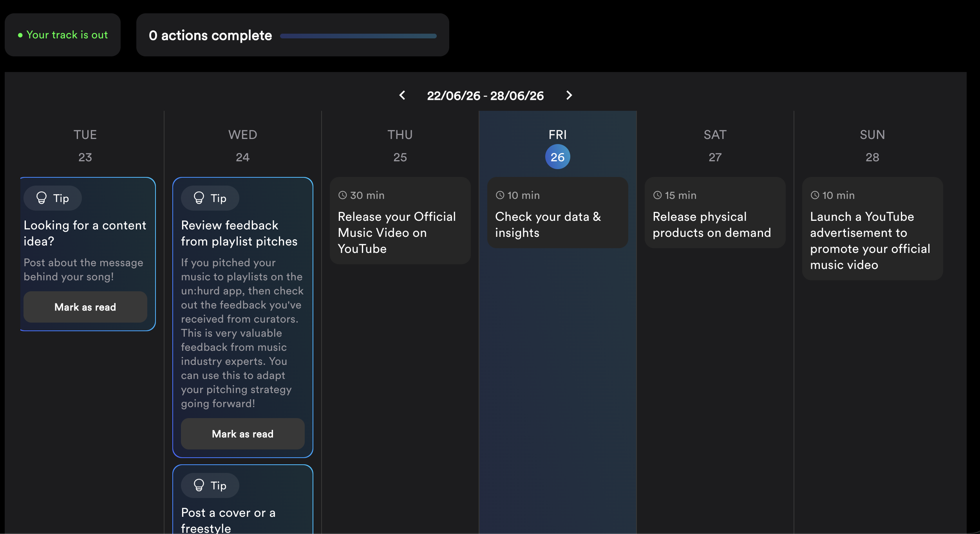Open Check your data & insights task
Viewport: 980px width, 534px height.
558,213
